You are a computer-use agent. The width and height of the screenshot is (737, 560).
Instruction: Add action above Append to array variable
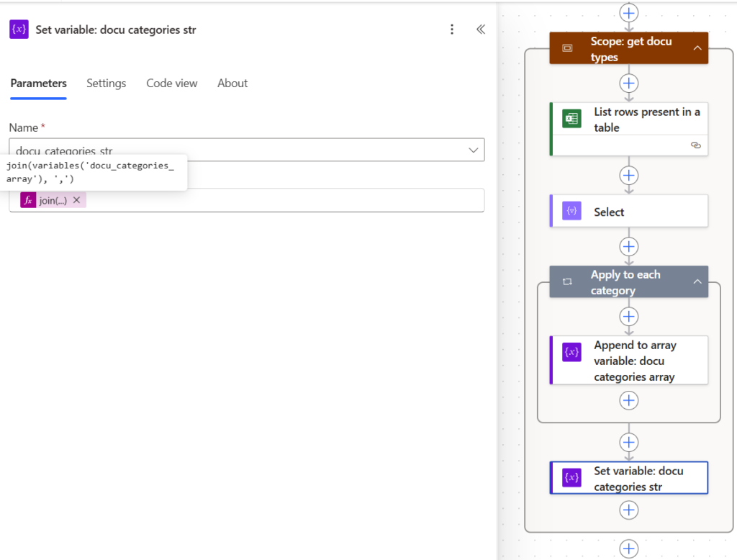click(x=629, y=317)
